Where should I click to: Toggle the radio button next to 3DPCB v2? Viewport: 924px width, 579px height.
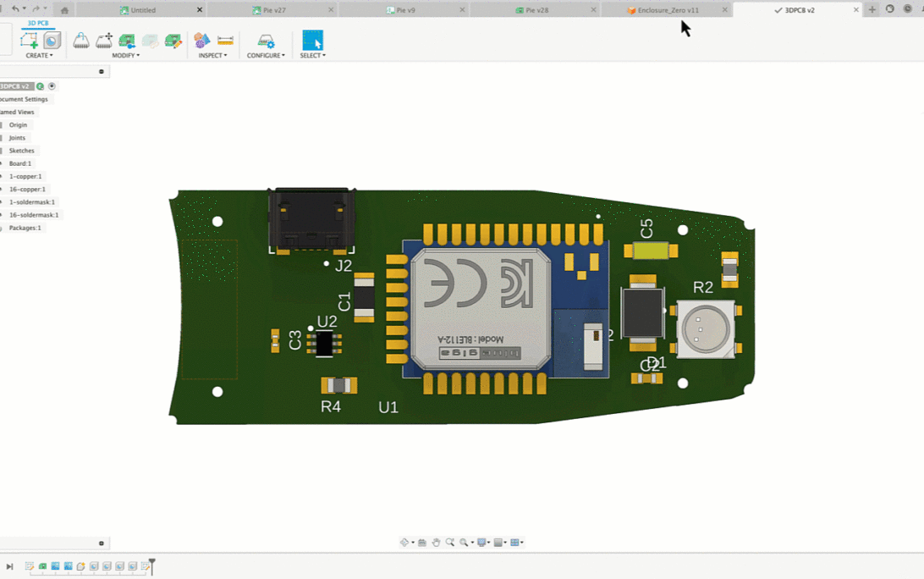[52, 86]
